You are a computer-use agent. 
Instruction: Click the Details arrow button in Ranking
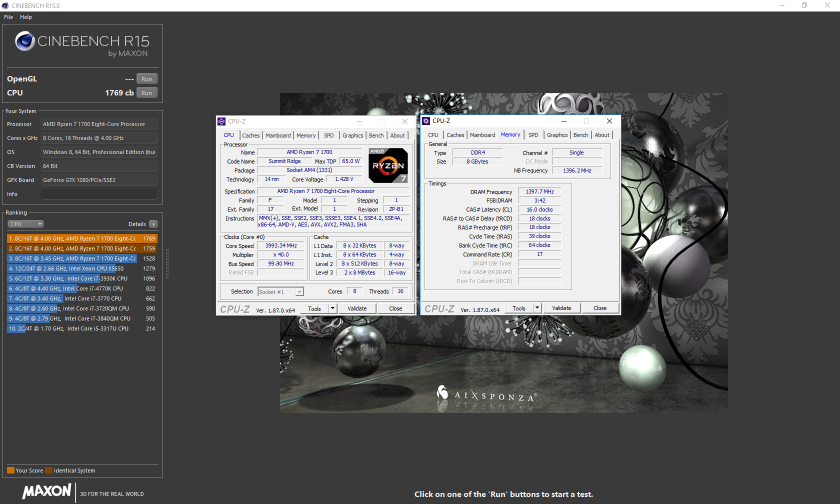(153, 224)
